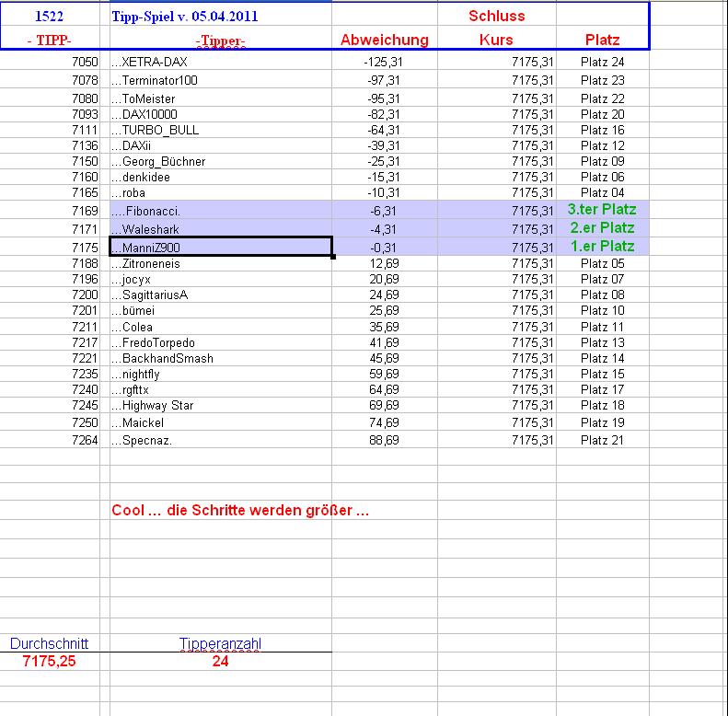Click the ...SagittariusA cell
This screenshot has height=716, width=728.
point(221,294)
